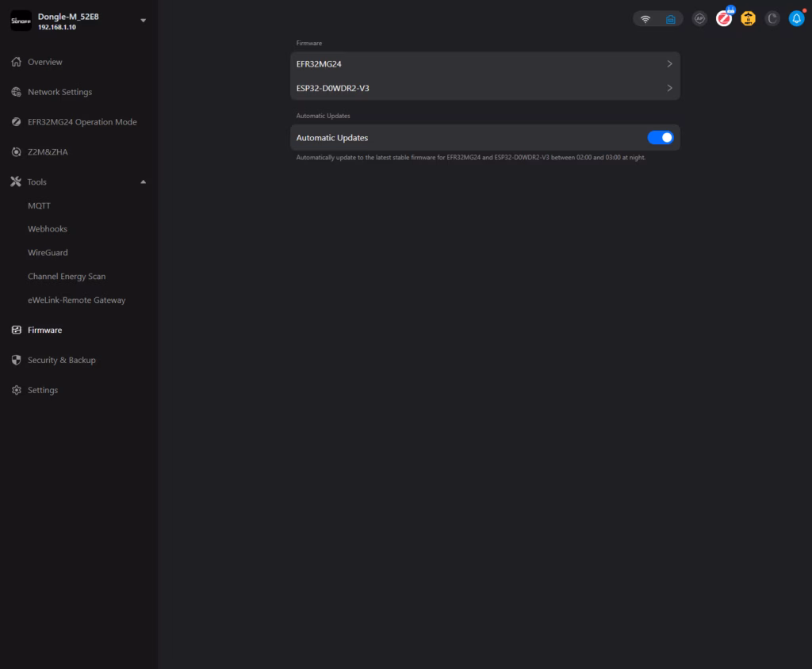Disable the Automatic Updates toggle
Screen dimensions: 812x669
tap(661, 138)
